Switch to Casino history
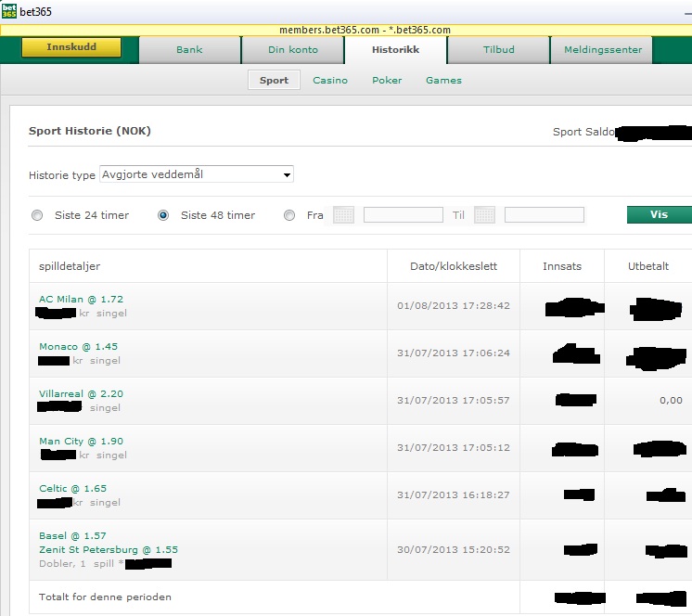Viewport: 692px width, 616px height. click(330, 81)
